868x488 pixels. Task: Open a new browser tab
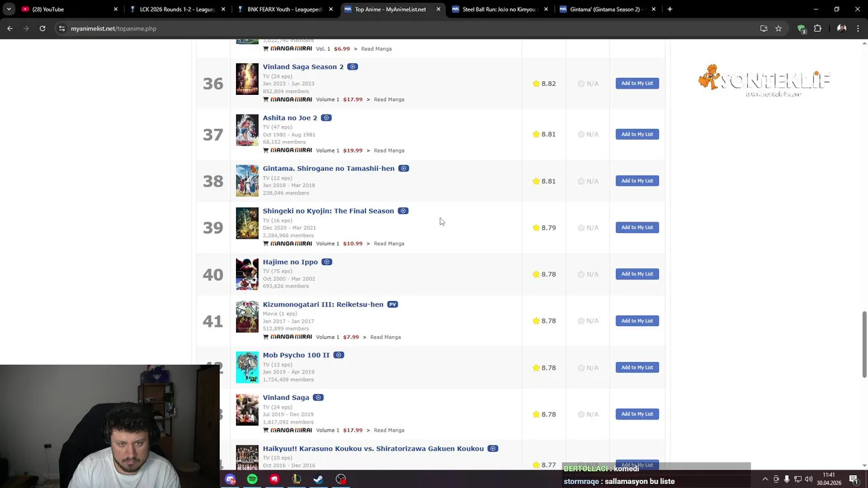point(669,9)
